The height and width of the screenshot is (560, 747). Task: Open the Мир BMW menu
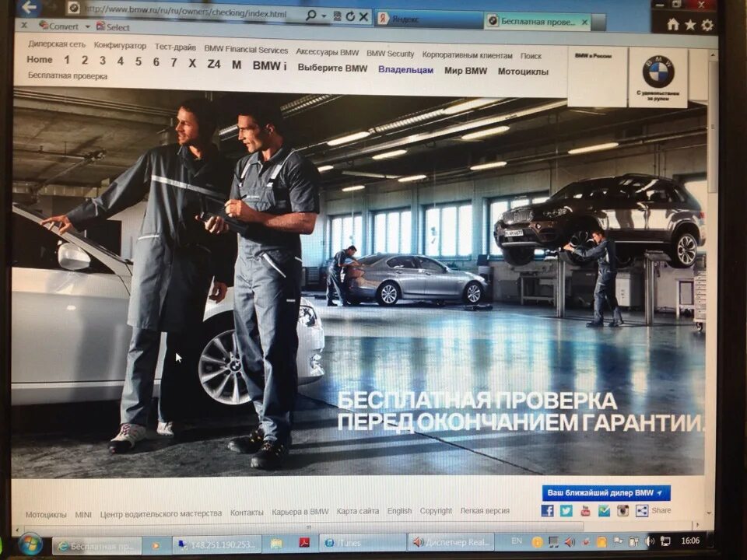(x=465, y=71)
